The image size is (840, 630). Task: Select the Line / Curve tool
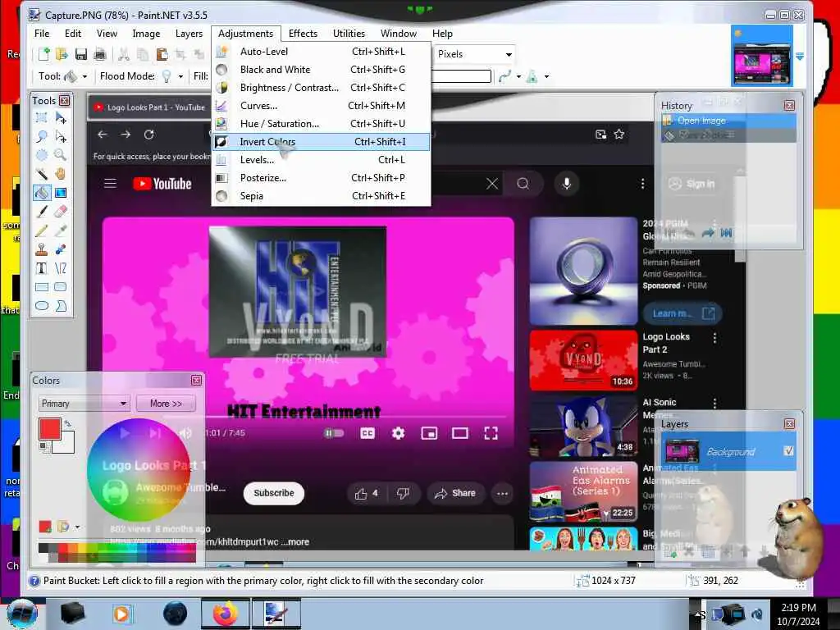(61, 268)
